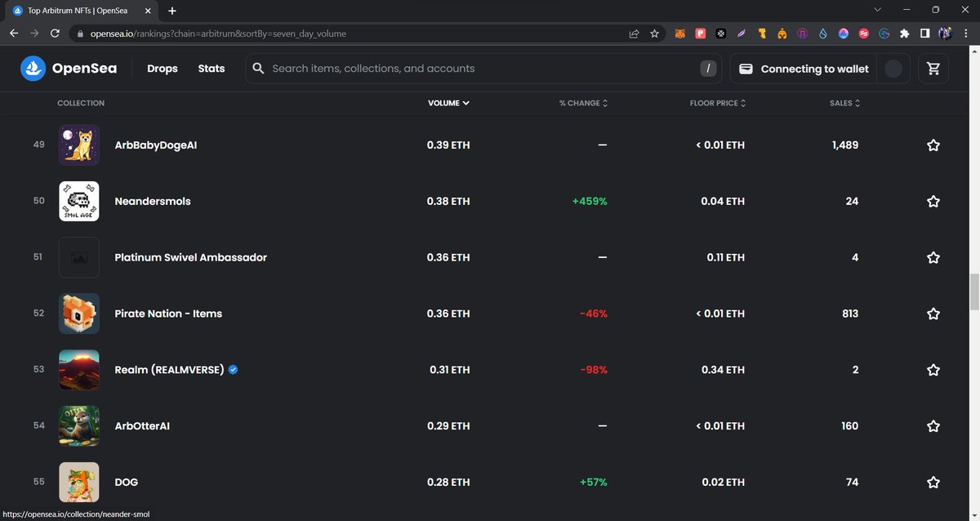The width and height of the screenshot is (980, 521).
Task: Toggle the browser side panel icon
Action: (x=924, y=33)
